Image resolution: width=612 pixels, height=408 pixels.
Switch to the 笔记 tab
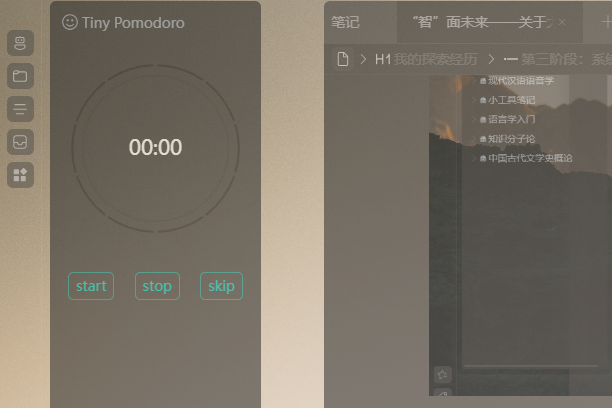point(345,22)
